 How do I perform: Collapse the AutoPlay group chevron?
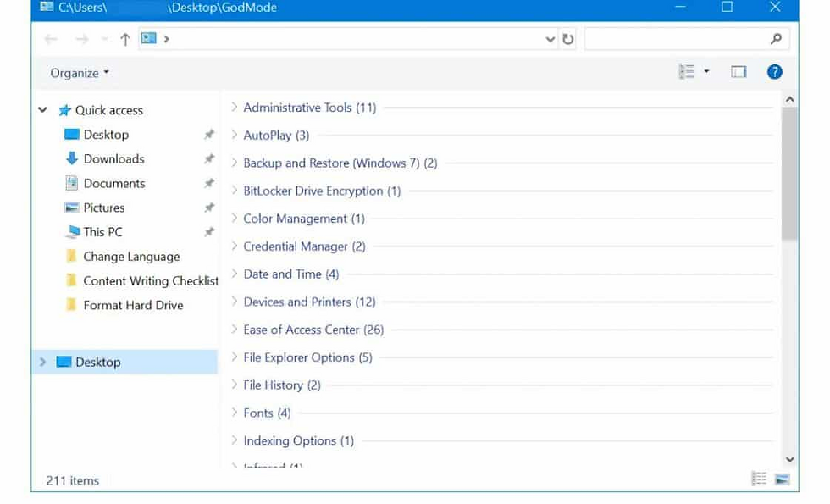tap(235, 135)
